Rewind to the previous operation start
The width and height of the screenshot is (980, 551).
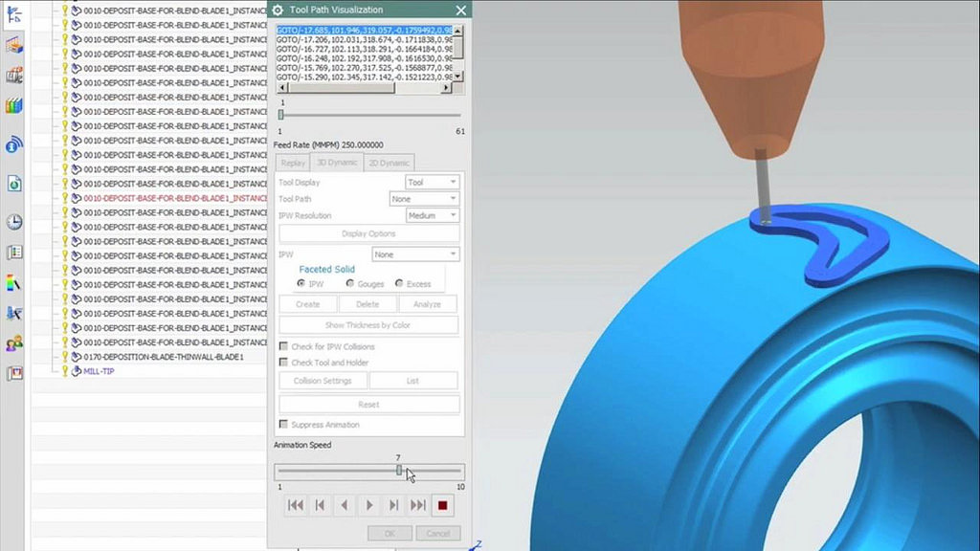click(x=296, y=505)
